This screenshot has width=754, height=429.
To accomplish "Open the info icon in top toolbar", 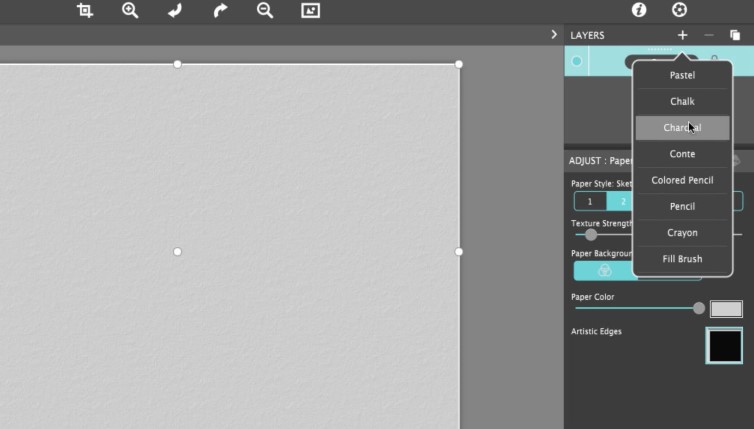I will 639,10.
